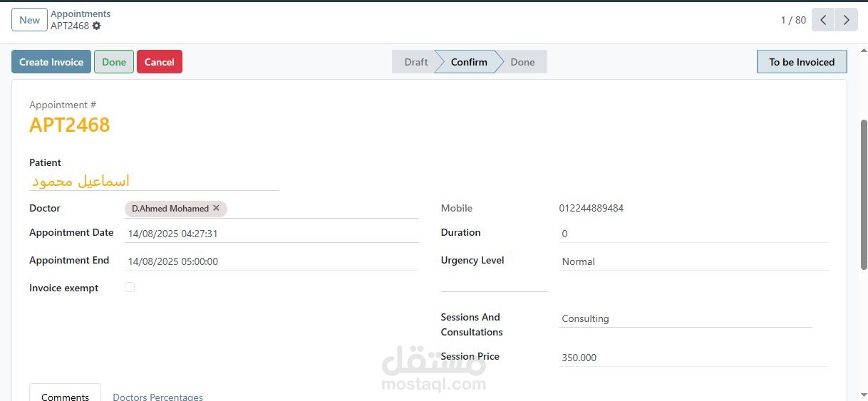868x401 pixels.
Task: Open the Urgency Level dropdown
Action: (695, 261)
